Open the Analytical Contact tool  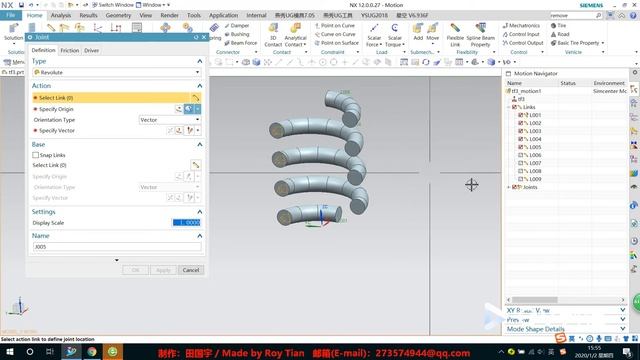pyautogui.click(x=296, y=35)
